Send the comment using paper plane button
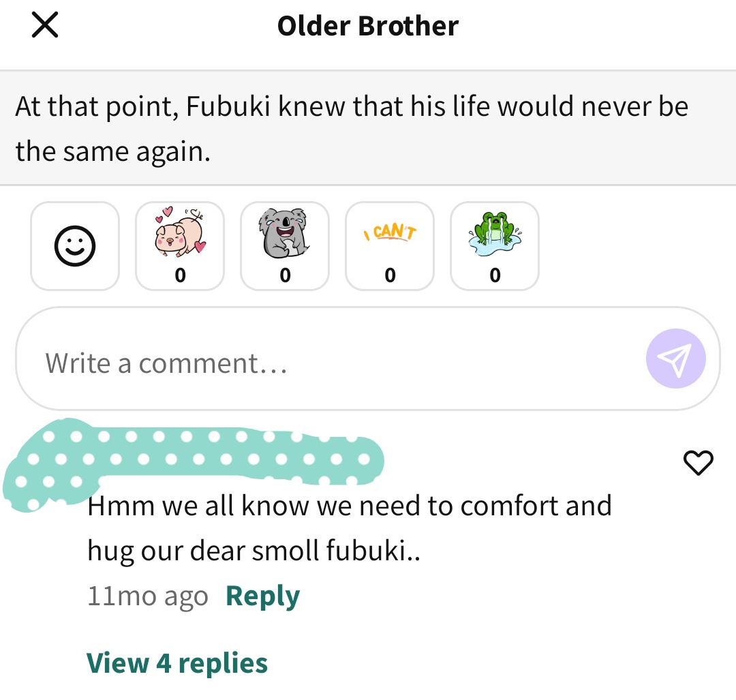736x700 pixels. (675, 359)
